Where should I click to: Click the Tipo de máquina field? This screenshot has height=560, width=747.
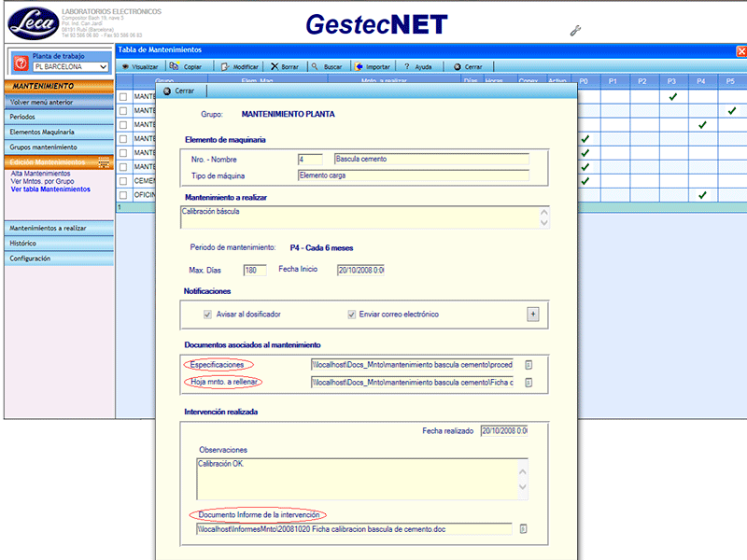[x=414, y=175]
